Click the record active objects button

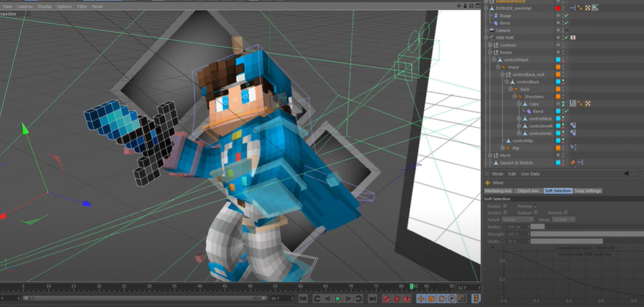point(386,299)
